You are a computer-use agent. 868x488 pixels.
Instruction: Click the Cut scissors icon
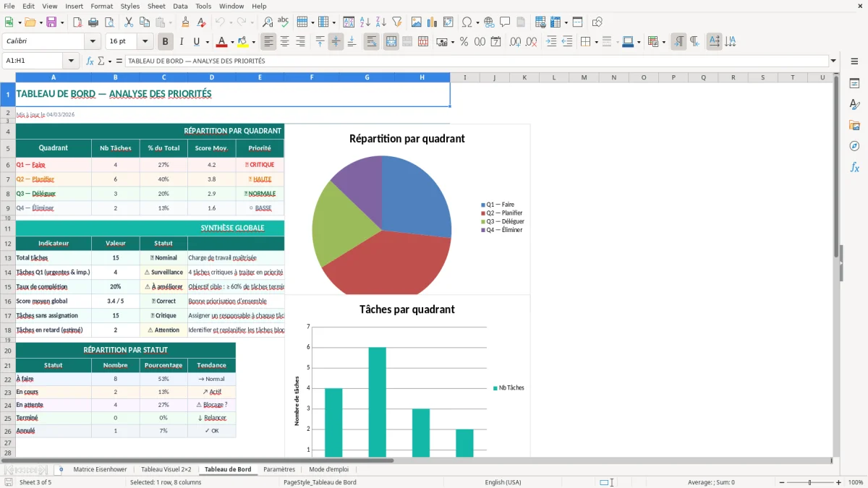click(x=128, y=22)
